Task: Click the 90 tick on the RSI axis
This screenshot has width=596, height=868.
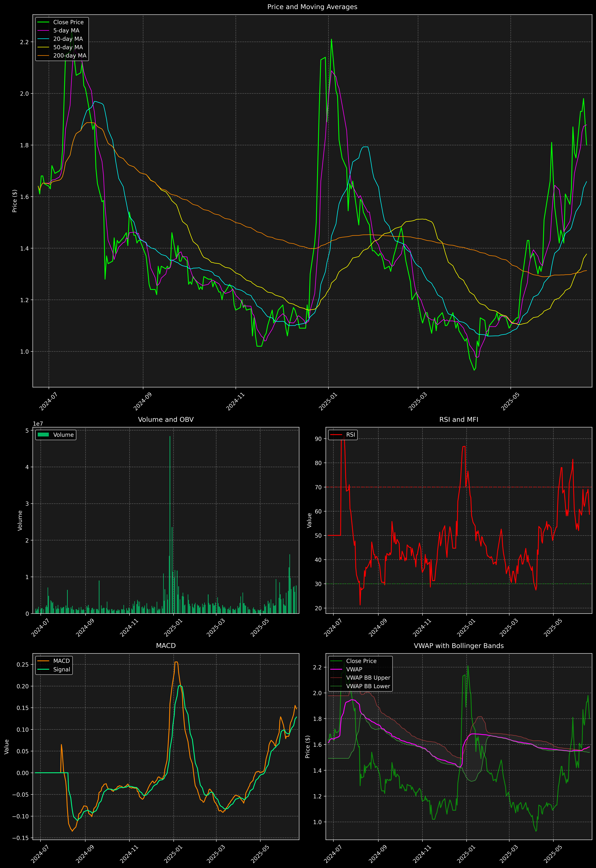Action: [x=318, y=439]
